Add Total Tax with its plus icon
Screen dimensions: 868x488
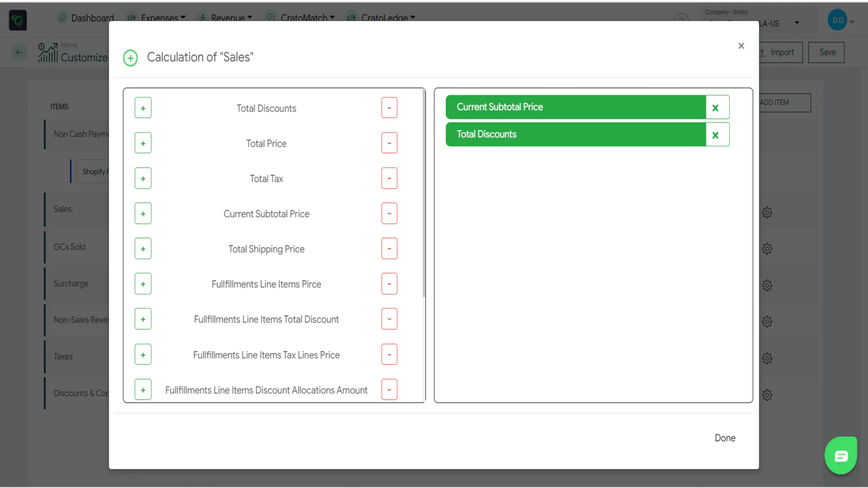[x=143, y=178]
